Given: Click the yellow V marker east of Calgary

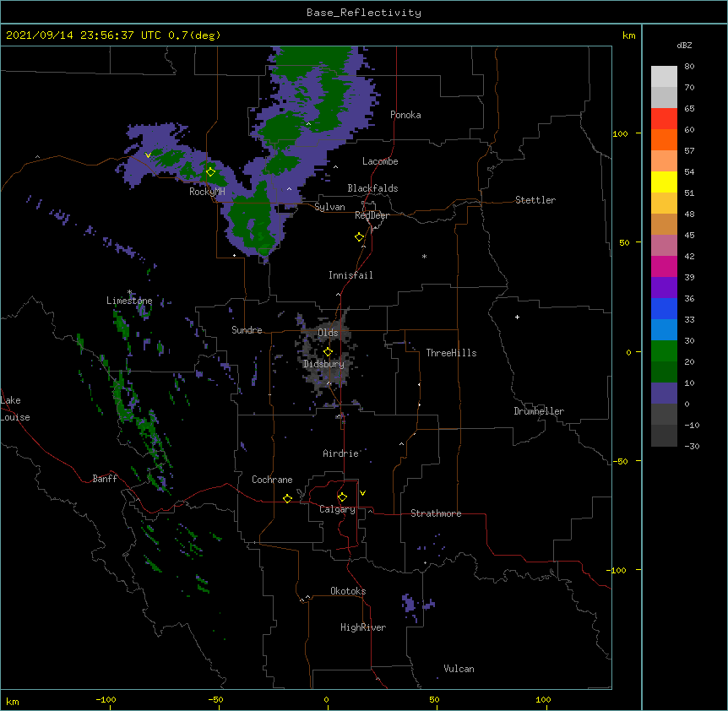Looking at the screenshot, I should pyautogui.click(x=362, y=493).
